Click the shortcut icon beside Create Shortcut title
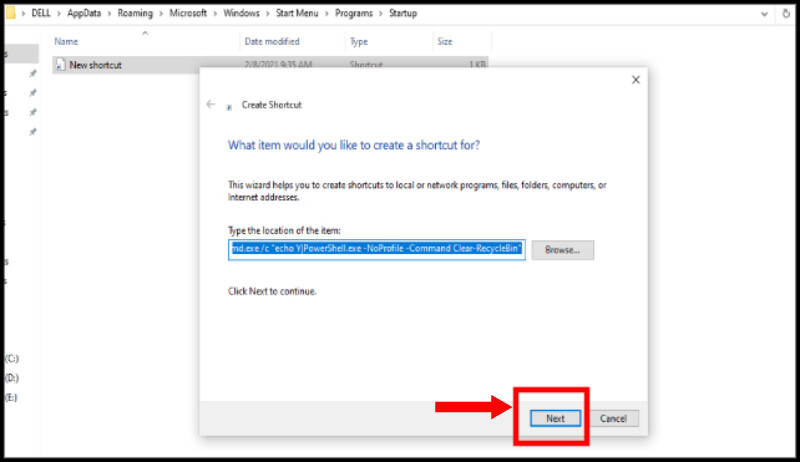The height and width of the screenshot is (462, 800). click(x=229, y=107)
